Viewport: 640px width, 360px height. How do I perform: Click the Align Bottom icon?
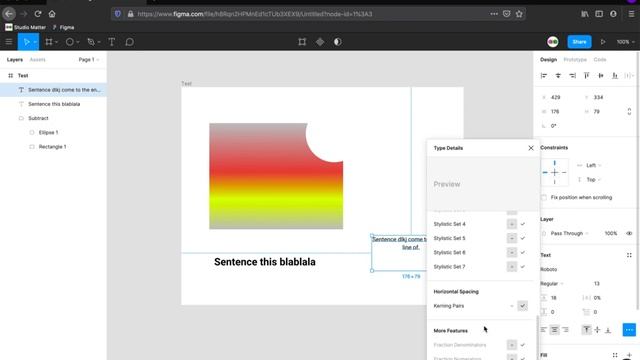click(x=615, y=76)
